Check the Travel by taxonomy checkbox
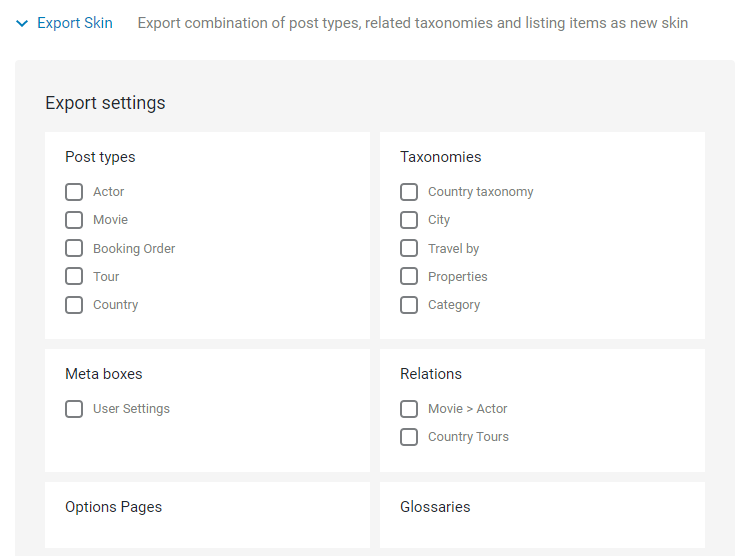The height and width of the screenshot is (556, 740). [x=409, y=248]
